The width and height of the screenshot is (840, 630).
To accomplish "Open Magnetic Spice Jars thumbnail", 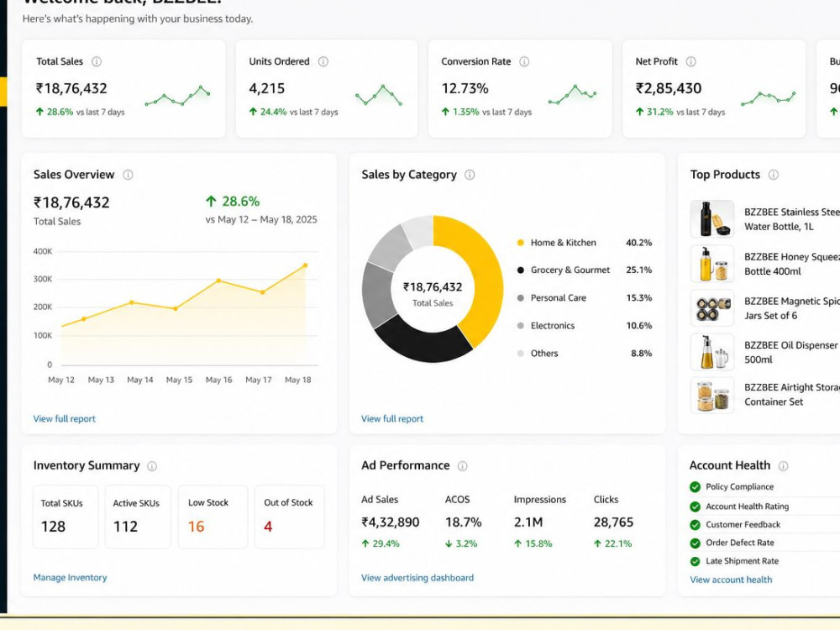I will click(712, 308).
